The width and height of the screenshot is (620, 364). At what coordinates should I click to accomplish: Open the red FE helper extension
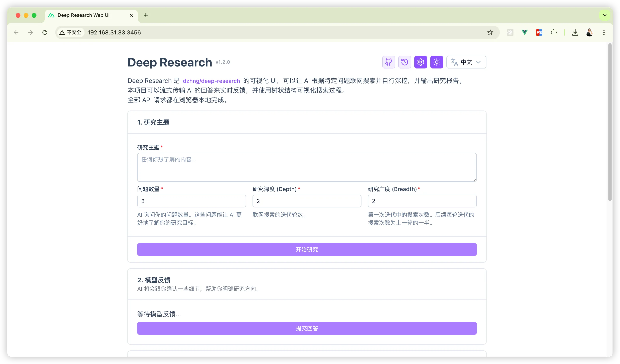(539, 32)
